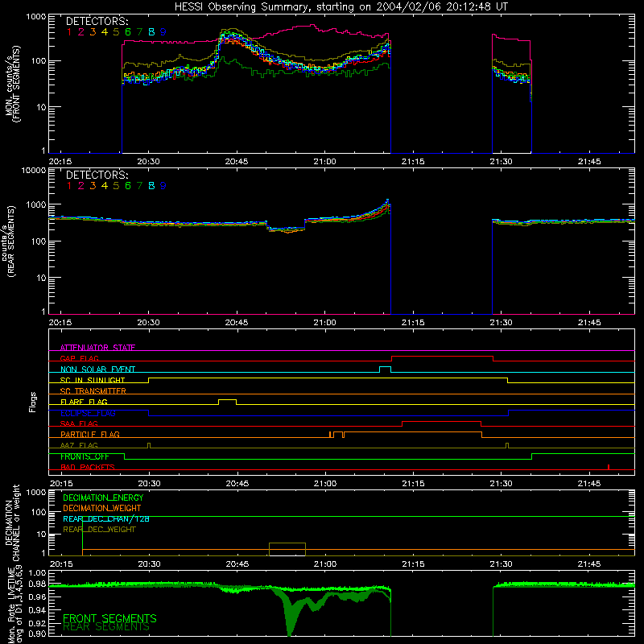Viewport: 644px width, 644px height.
Task: Click the HESSI Observing Summary title text
Action: (341, 7)
